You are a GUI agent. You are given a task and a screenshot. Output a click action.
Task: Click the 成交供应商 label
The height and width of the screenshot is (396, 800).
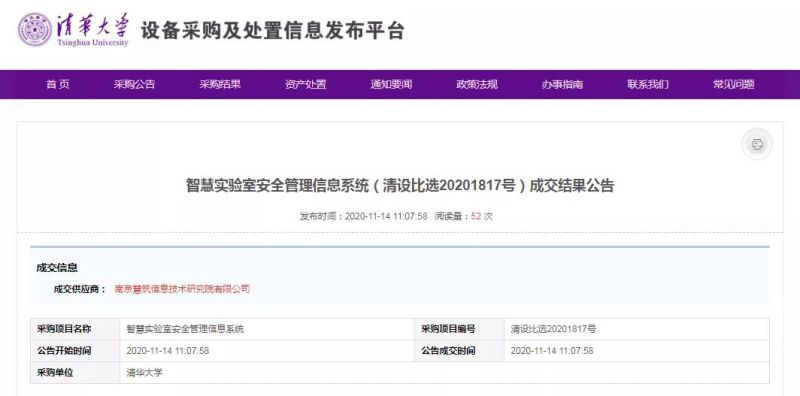80,289
